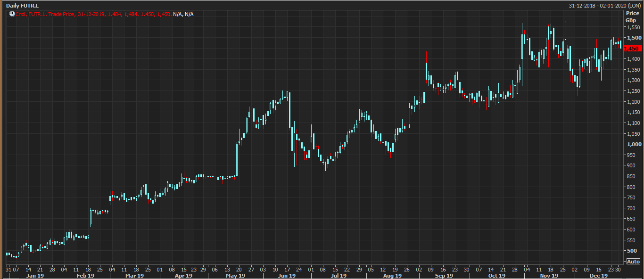Click the Jan 19 month label
Image resolution: width=644 pixels, height=279 pixels.
pos(34,276)
